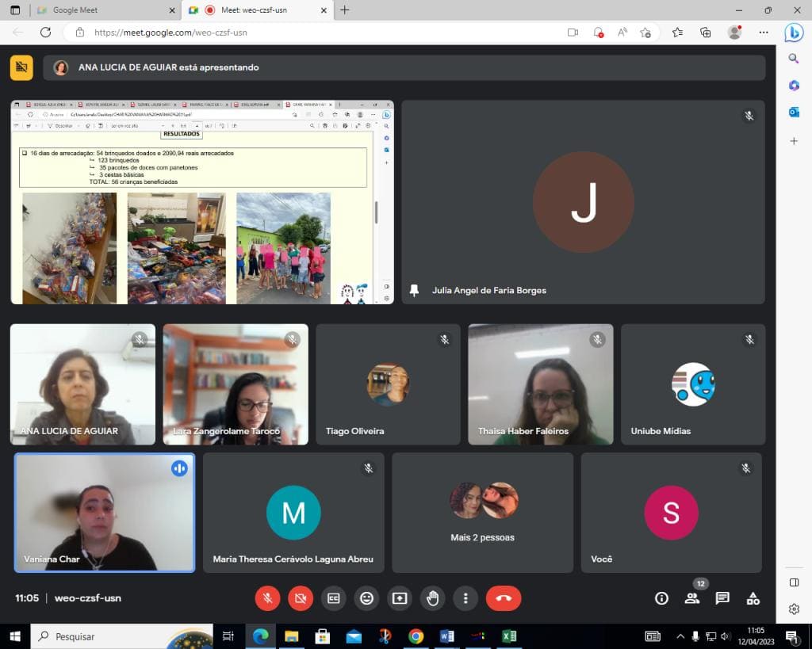
Task: Open the chat with everyone panel
Action: click(x=722, y=599)
